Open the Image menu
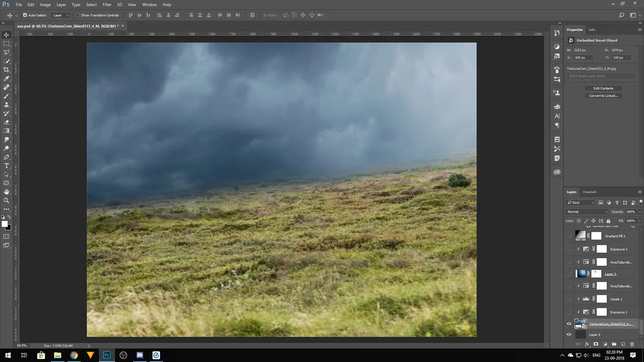This screenshot has width=644, height=362. point(45,5)
